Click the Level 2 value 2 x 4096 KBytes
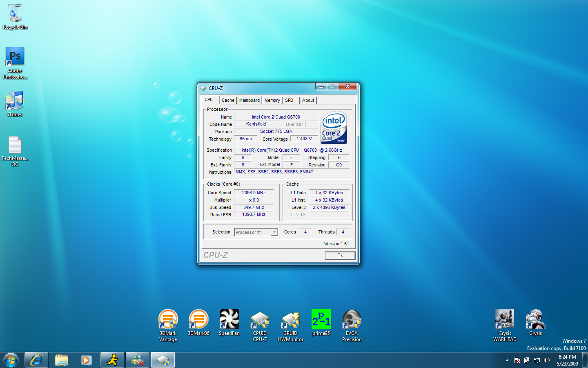 click(329, 207)
